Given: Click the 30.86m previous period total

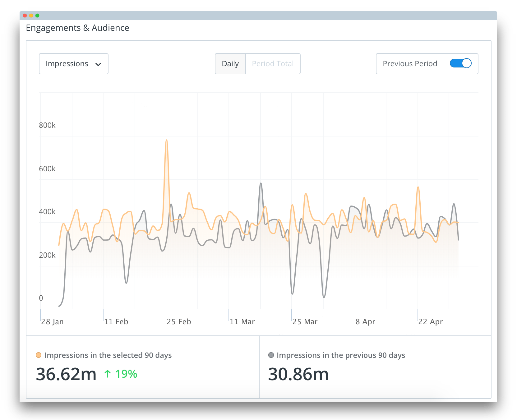Looking at the screenshot, I should pos(298,374).
